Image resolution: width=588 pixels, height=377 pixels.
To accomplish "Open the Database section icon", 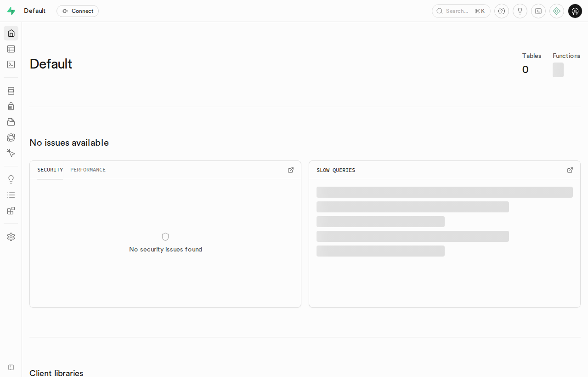I will click(11, 91).
